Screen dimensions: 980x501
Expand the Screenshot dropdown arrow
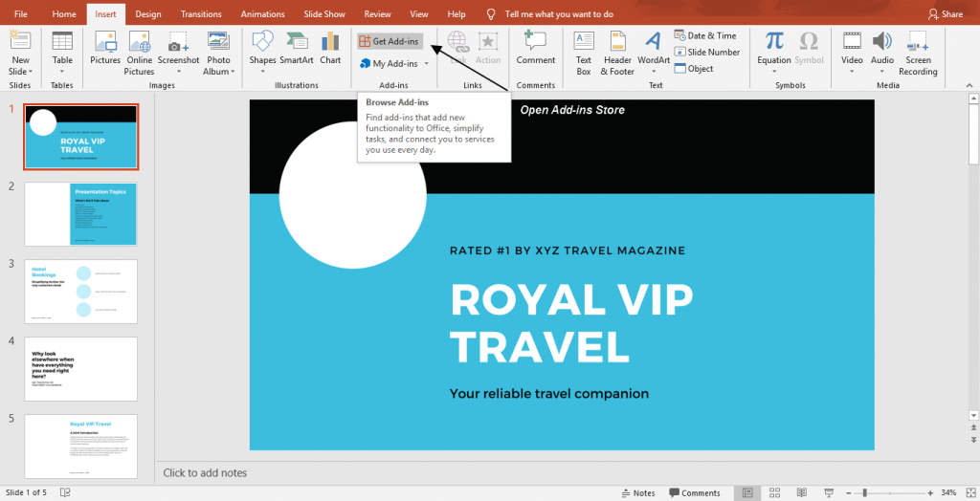178,71
